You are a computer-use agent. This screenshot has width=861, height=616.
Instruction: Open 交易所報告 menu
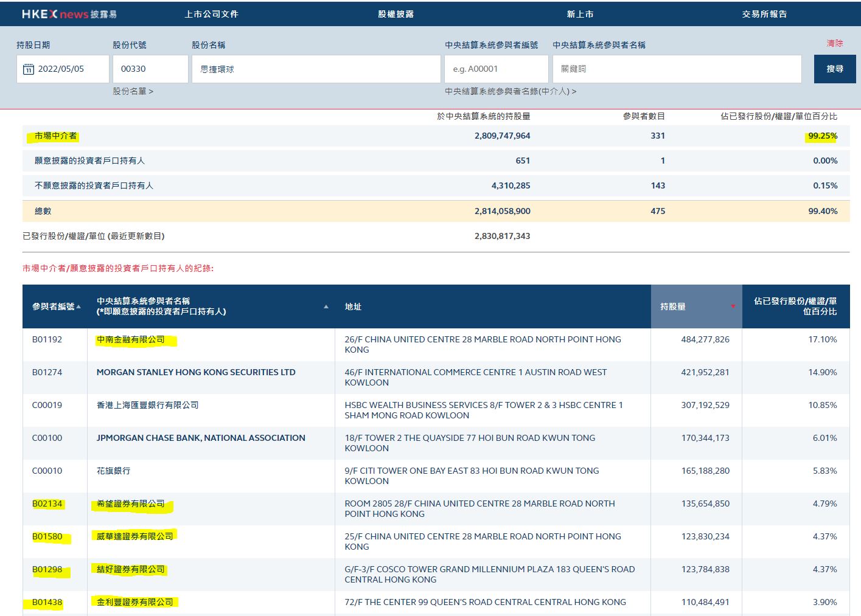(x=764, y=14)
